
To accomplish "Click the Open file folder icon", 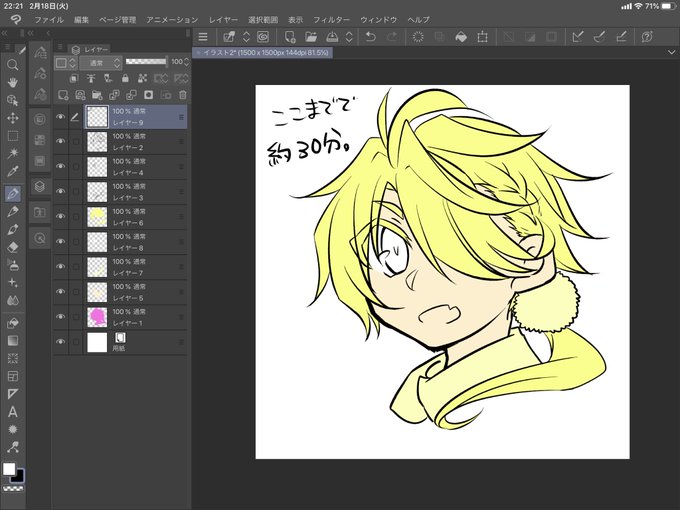I will 311,37.
